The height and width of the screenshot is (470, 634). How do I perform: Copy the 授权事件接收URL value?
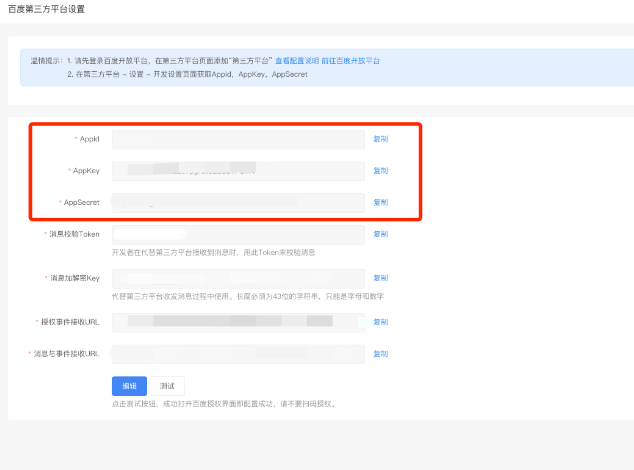click(x=380, y=322)
